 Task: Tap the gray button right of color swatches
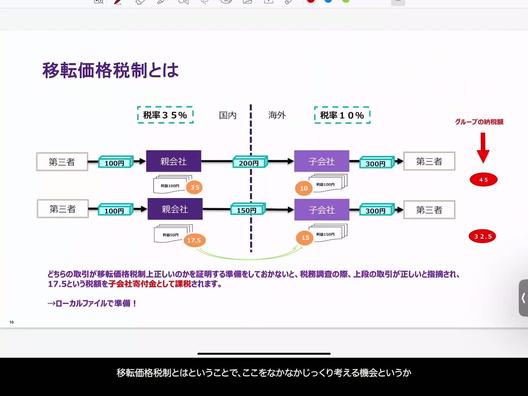398,2
